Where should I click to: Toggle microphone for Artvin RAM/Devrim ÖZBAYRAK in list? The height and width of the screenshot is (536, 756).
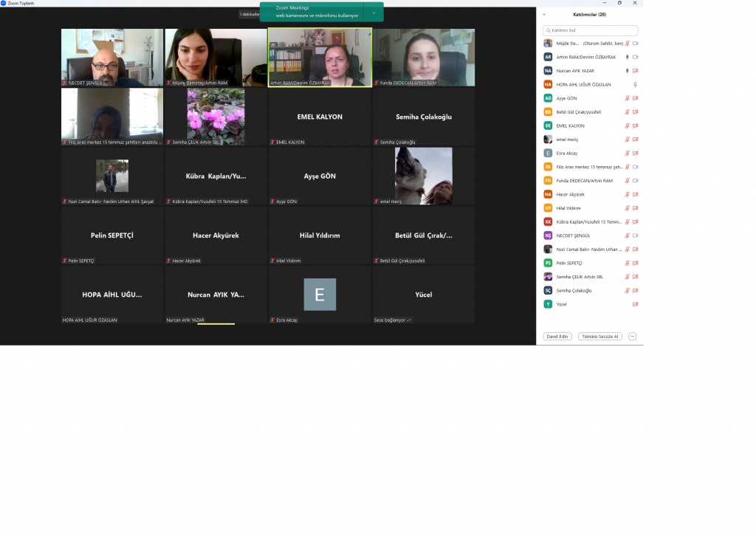[627, 57]
